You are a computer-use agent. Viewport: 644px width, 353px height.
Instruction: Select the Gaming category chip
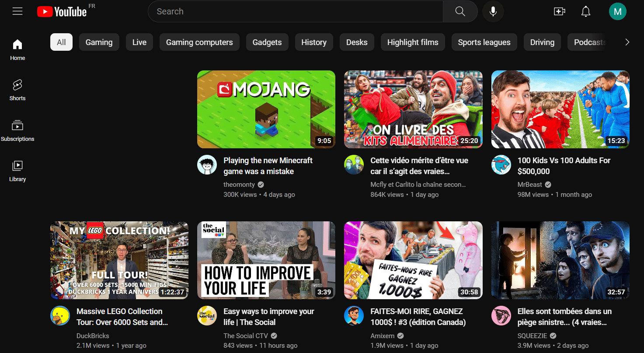[99, 42]
